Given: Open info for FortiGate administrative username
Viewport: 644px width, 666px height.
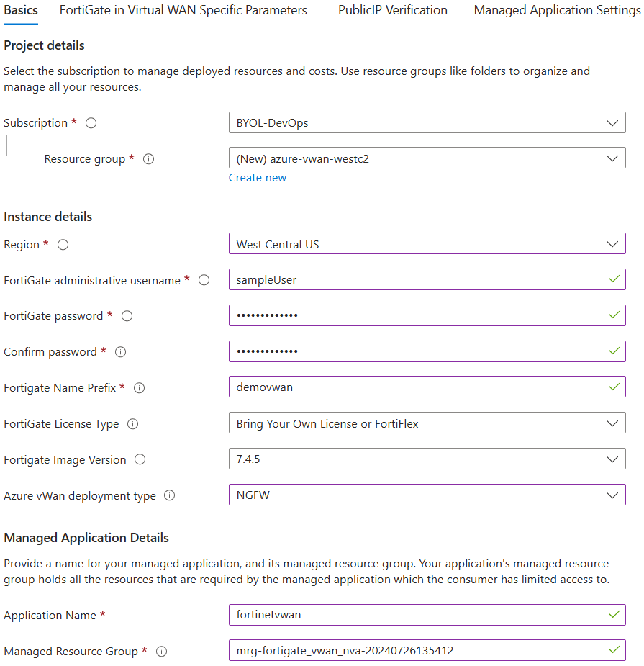Looking at the screenshot, I should pos(202,280).
